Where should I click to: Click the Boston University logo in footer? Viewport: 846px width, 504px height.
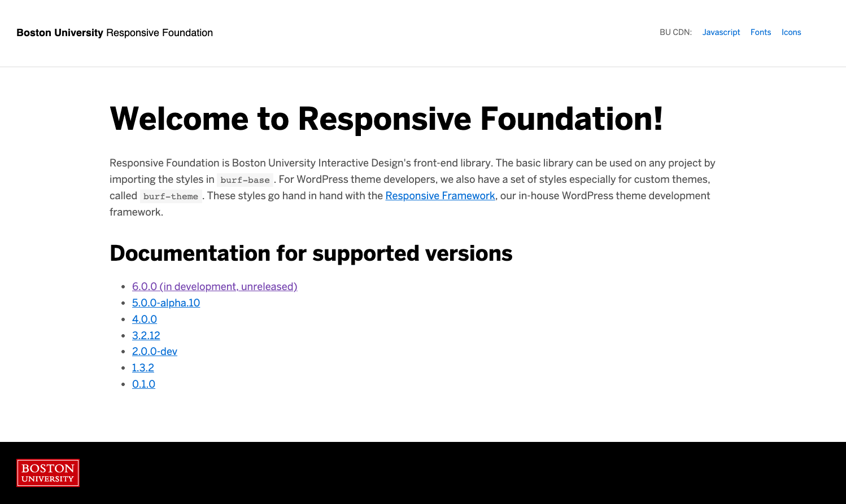pos(48,473)
